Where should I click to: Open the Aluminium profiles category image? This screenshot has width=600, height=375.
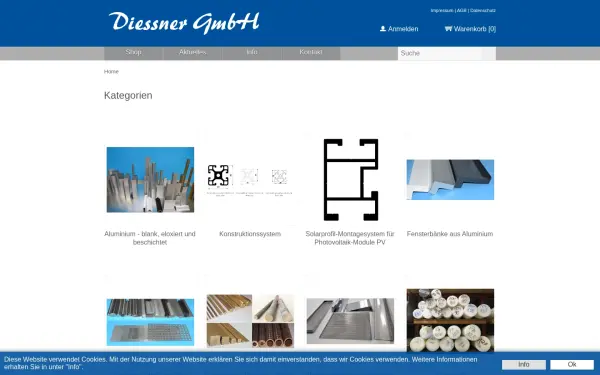pyautogui.click(x=150, y=179)
